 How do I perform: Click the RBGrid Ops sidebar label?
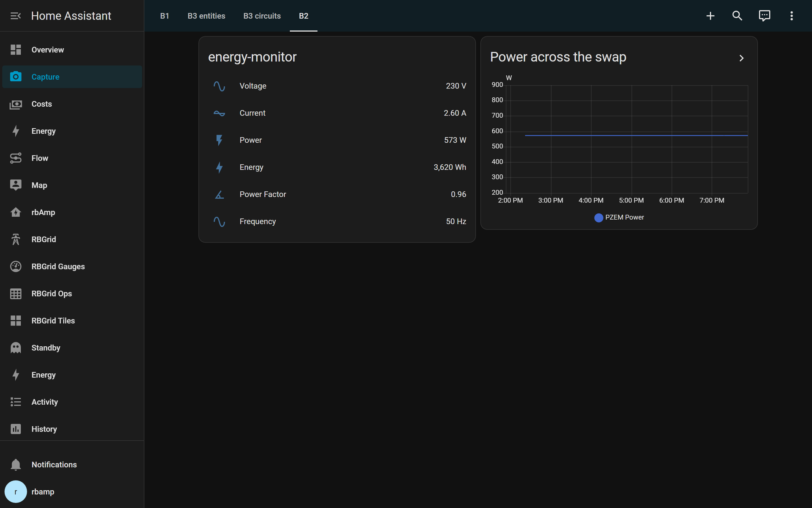52,293
